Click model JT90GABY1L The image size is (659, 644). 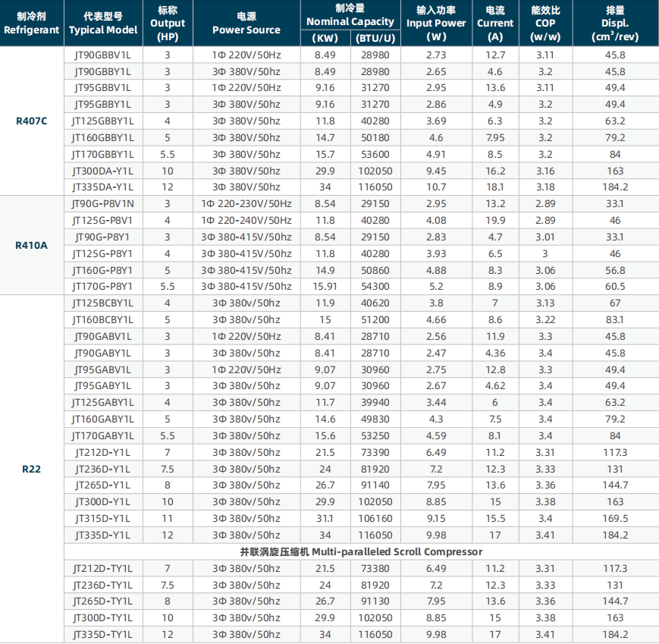click(103, 353)
